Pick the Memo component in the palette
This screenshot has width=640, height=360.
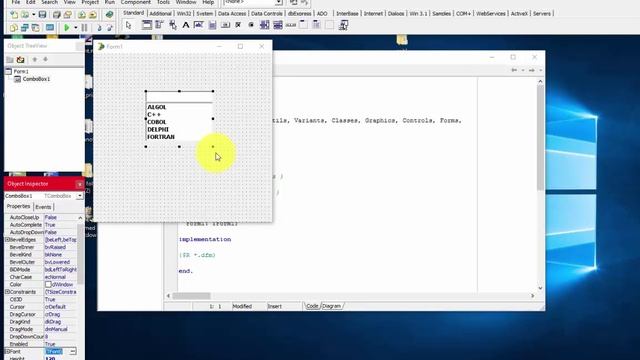(212, 25)
